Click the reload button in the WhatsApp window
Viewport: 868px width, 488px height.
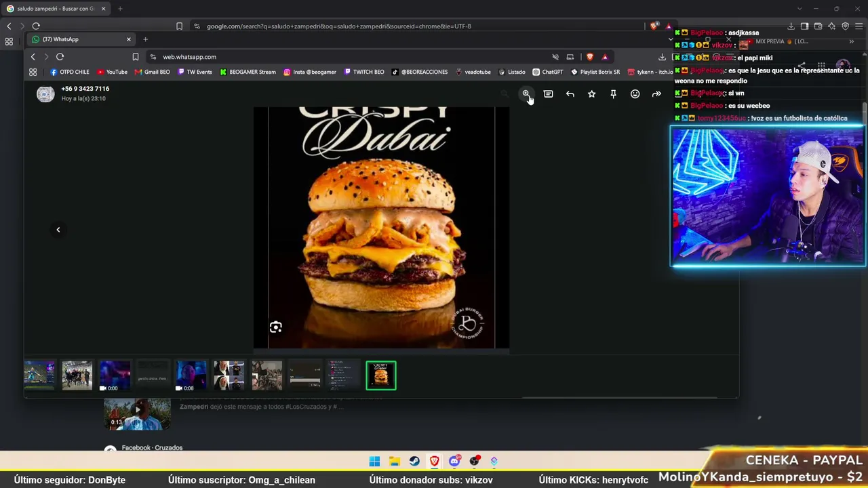(x=60, y=57)
